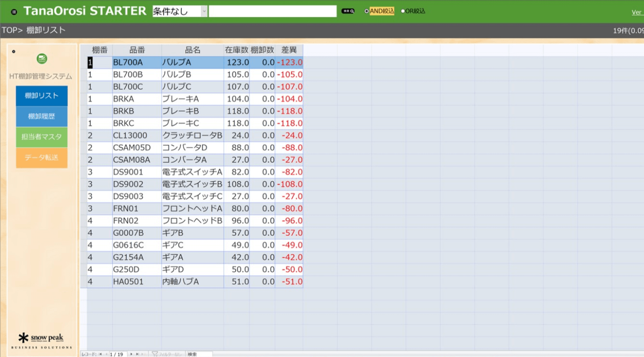Click the small dot icon atop the sidebar

tap(14, 51)
